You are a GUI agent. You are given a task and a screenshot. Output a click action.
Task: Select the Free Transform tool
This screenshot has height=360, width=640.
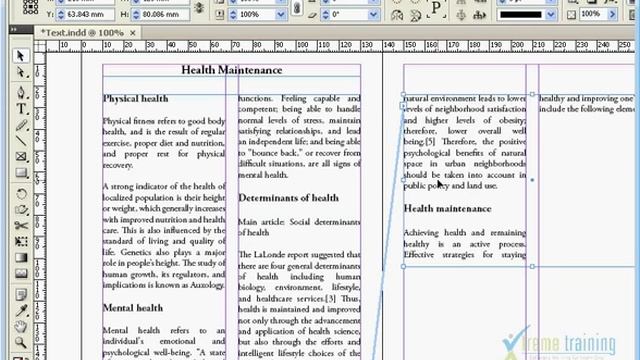pos(20,242)
